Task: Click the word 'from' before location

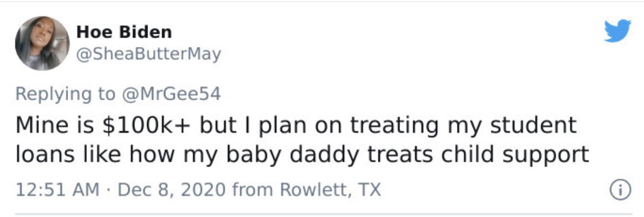Action: click(253, 190)
